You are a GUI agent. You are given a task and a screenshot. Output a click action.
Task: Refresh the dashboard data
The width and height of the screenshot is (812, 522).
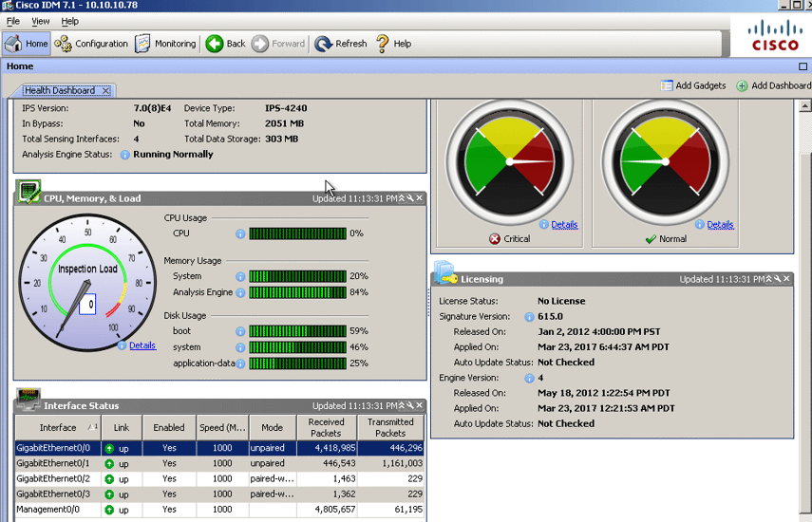click(340, 44)
